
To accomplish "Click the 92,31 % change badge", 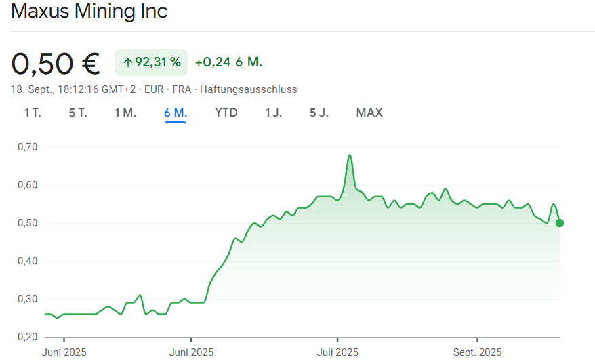I will pos(151,62).
